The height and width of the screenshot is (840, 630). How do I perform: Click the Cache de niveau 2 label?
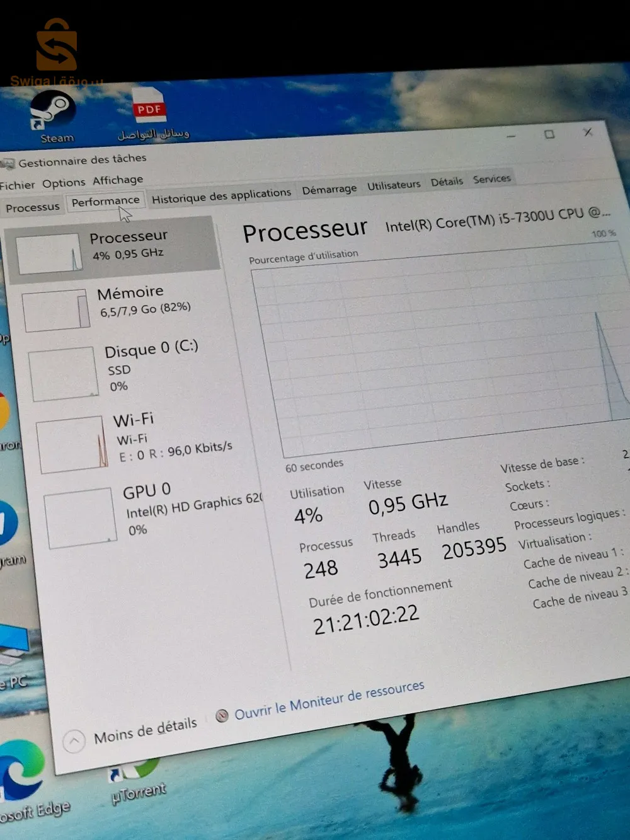click(x=578, y=578)
